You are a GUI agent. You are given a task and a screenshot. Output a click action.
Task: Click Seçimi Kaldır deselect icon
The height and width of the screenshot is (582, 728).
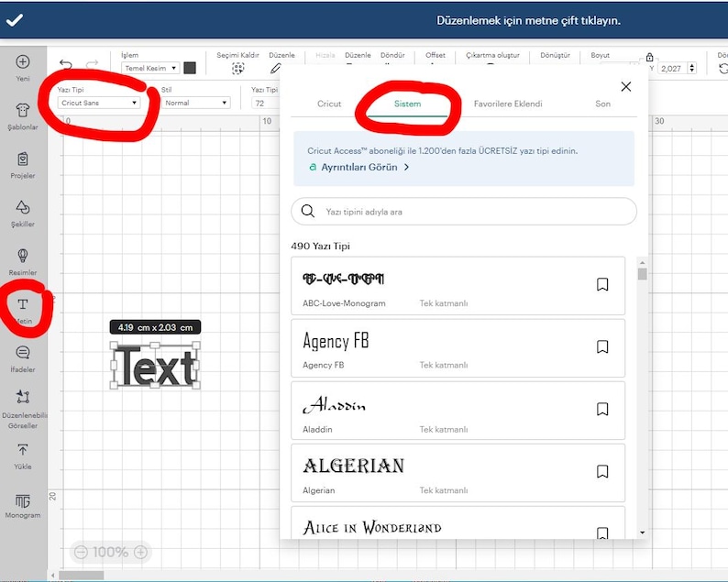237,68
